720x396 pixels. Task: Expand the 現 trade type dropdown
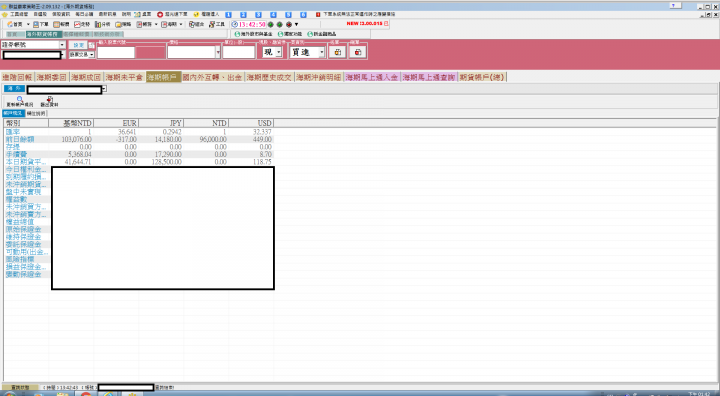point(278,52)
